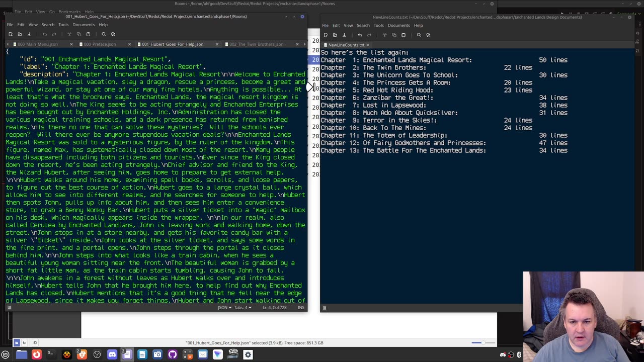The width and height of the screenshot is (644, 362).
Task: Open terminal from the taskbar
Action: coord(51,354)
